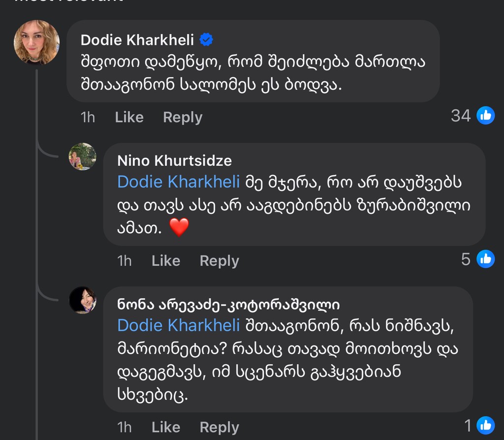Like Dodie Kharkheli's top comment
The height and width of the screenshot is (440, 504).
pyautogui.click(x=128, y=117)
